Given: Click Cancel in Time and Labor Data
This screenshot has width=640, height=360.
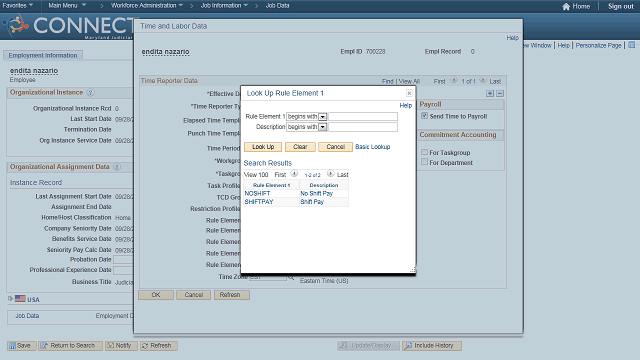Looking at the screenshot, I should (193, 295).
